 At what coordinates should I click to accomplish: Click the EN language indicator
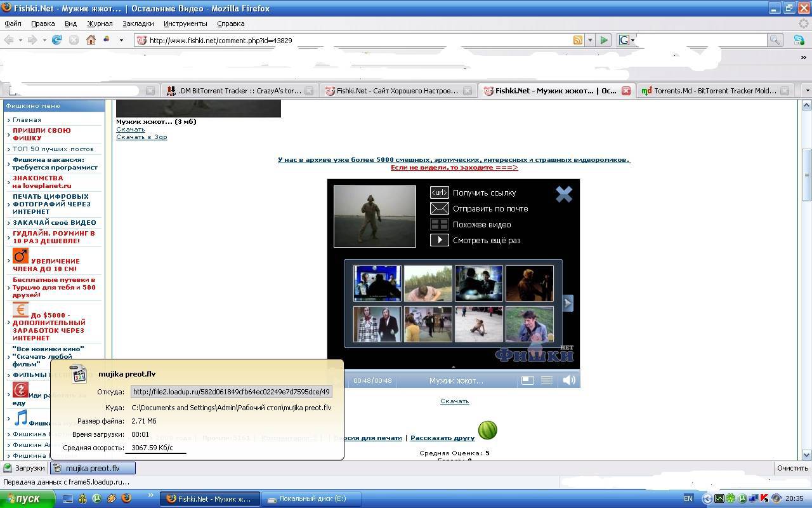tap(688, 498)
